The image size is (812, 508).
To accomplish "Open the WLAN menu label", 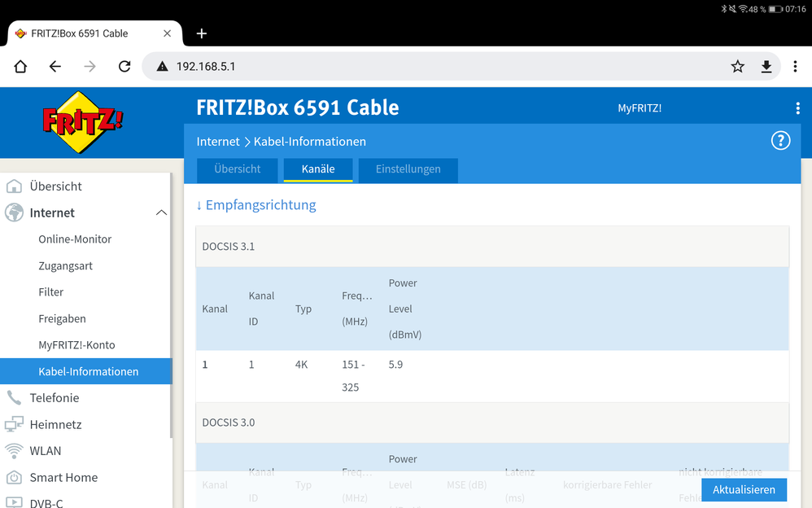I will [45, 451].
